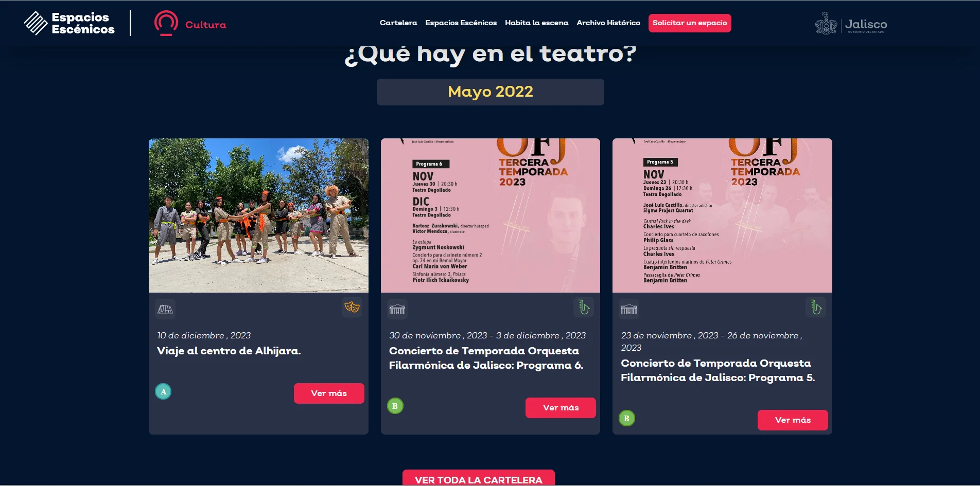Viewport: 980px width, 486px height.
Task: Click Ver más for Programa 6 concert
Action: pyautogui.click(x=561, y=408)
